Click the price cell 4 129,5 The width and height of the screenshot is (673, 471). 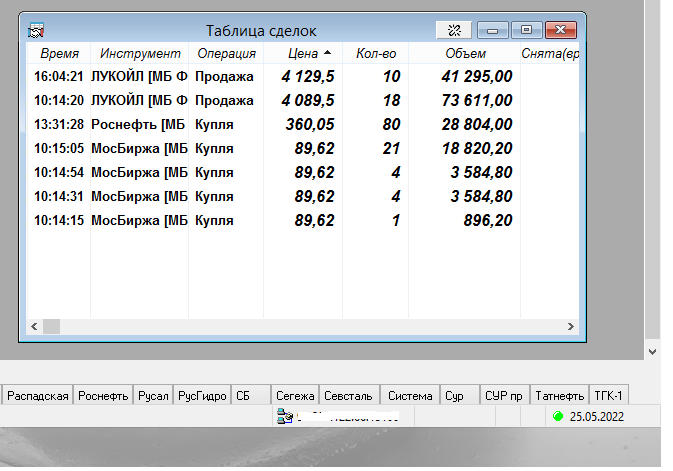(308, 76)
